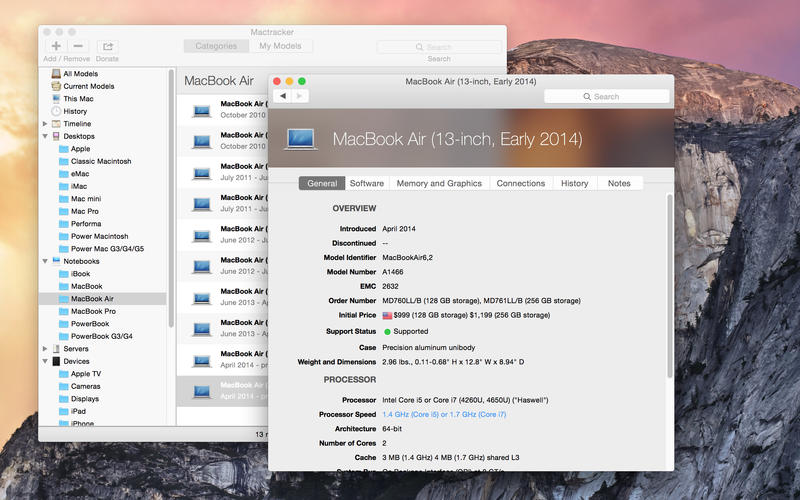Open the Donate toolbar icon
The width and height of the screenshot is (800, 500).
(108, 46)
